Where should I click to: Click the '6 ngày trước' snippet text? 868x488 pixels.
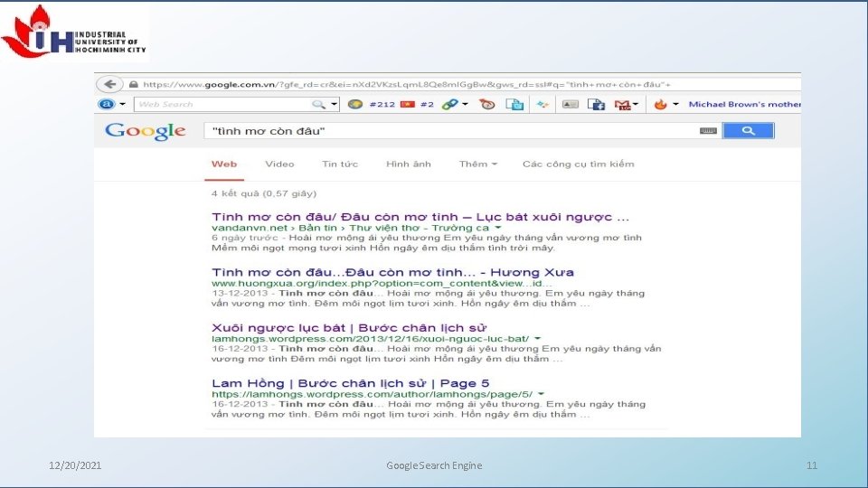(245, 238)
